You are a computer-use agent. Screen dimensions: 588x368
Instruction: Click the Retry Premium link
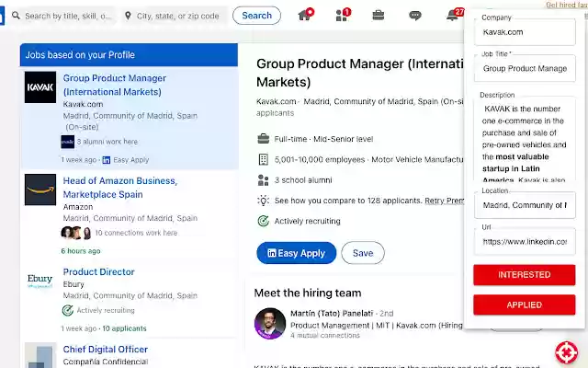click(x=445, y=201)
